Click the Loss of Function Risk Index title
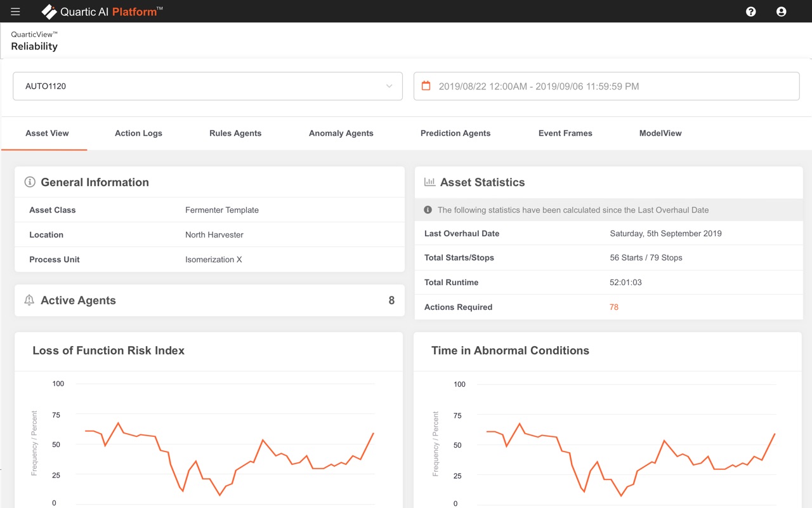This screenshot has width=812, height=508. [108, 351]
